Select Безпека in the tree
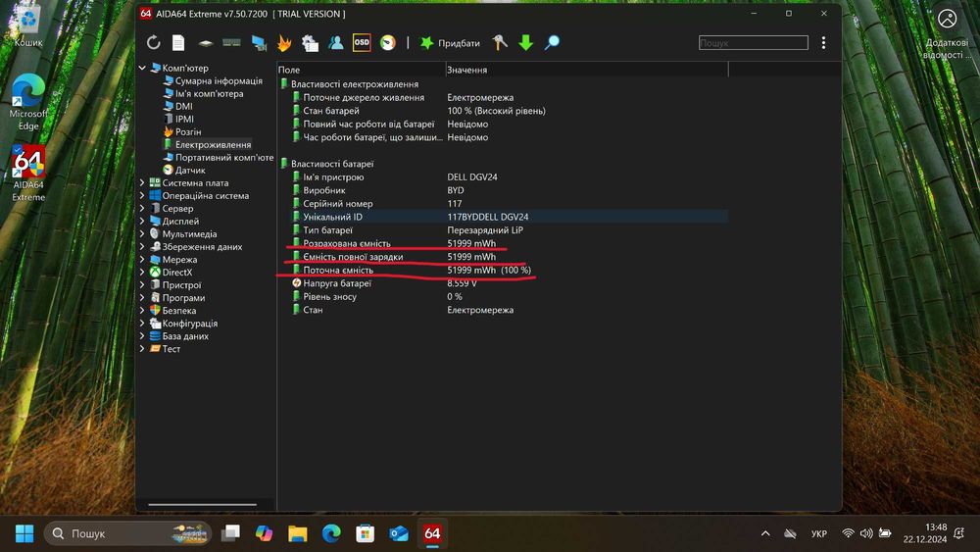The width and height of the screenshot is (980, 552). pos(179,311)
